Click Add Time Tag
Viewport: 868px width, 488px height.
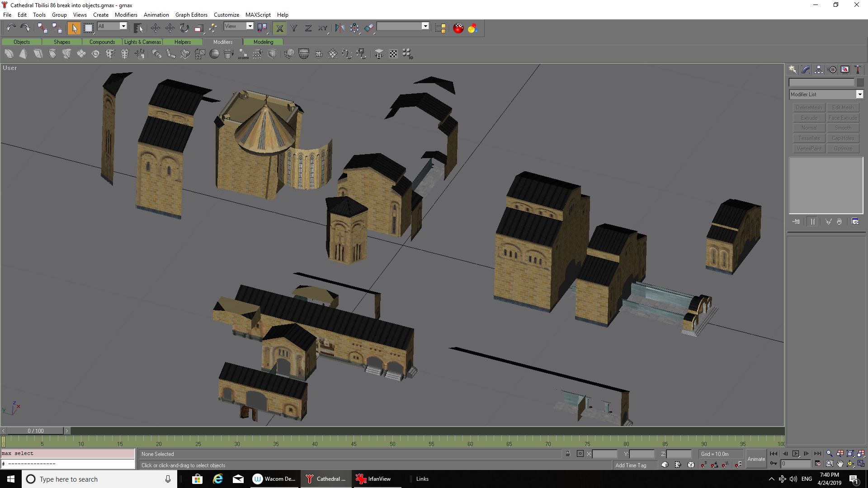point(631,465)
